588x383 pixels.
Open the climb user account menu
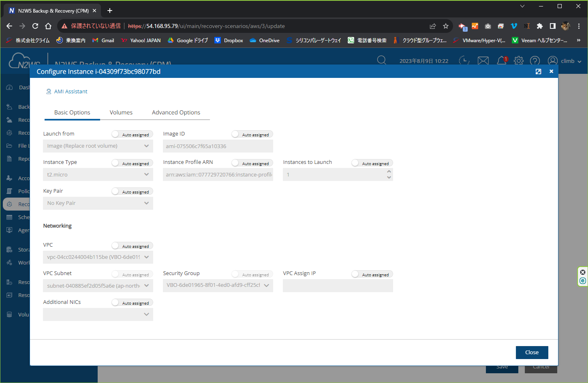click(564, 61)
